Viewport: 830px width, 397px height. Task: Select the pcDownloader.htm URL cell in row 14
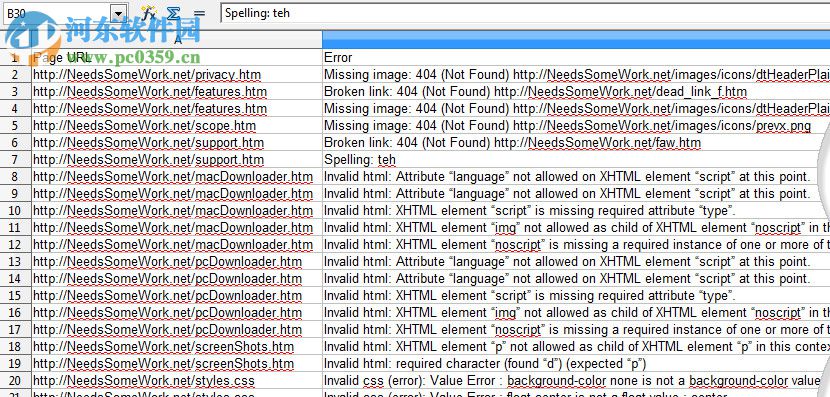coord(177,278)
